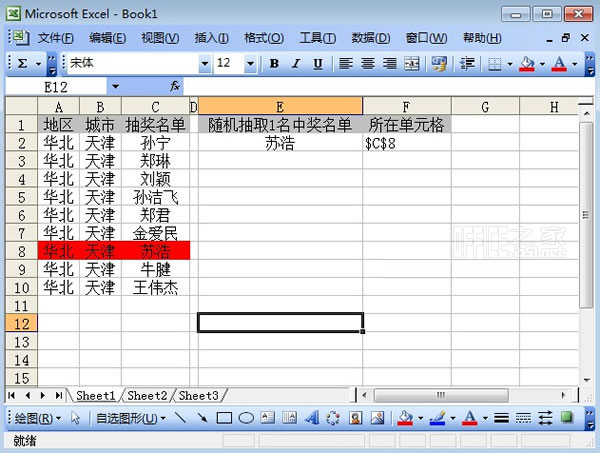This screenshot has height=453, width=600.
Task: Click the center align icon
Action: 367,63
